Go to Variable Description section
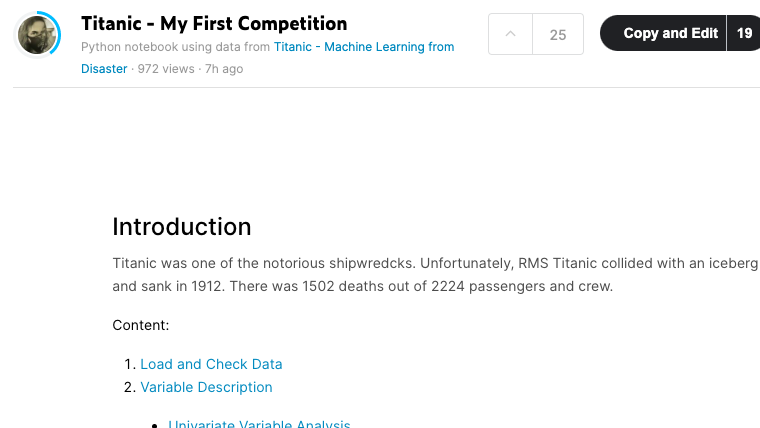 pyautogui.click(x=206, y=387)
